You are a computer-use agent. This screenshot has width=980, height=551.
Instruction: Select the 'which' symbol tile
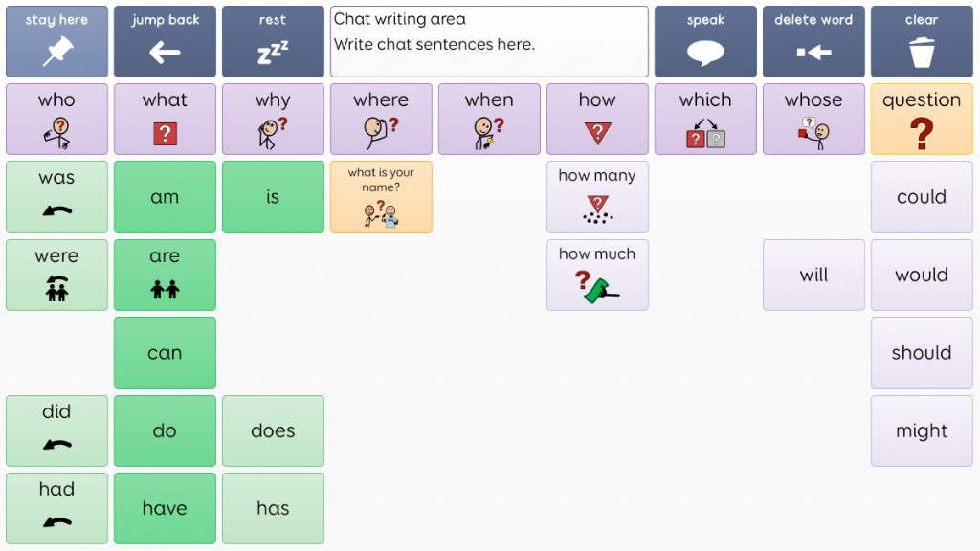click(705, 120)
